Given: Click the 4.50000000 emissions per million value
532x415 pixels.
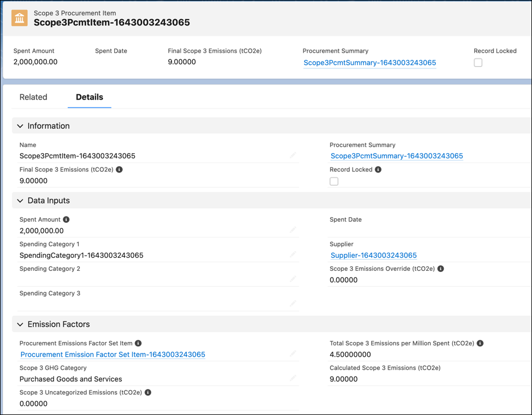Looking at the screenshot, I should pos(350,355).
